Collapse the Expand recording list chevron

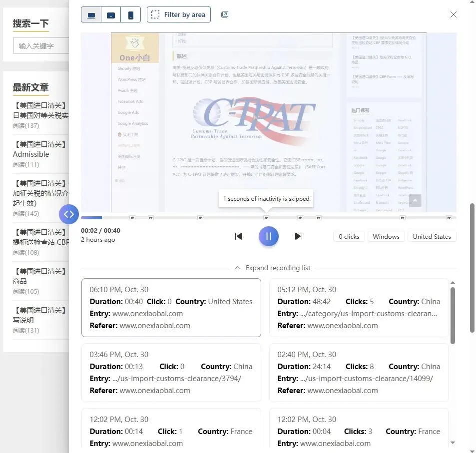pyautogui.click(x=238, y=268)
